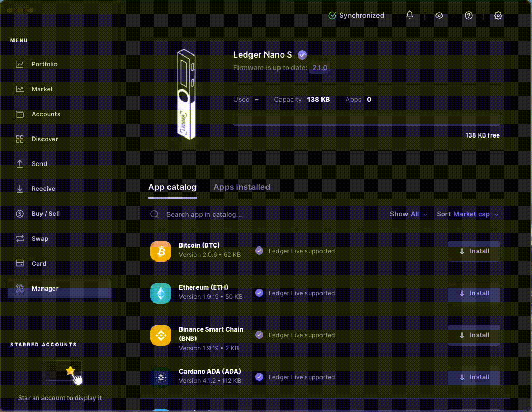
Task: Install the Bitcoin (BTC) app
Action: (473, 251)
